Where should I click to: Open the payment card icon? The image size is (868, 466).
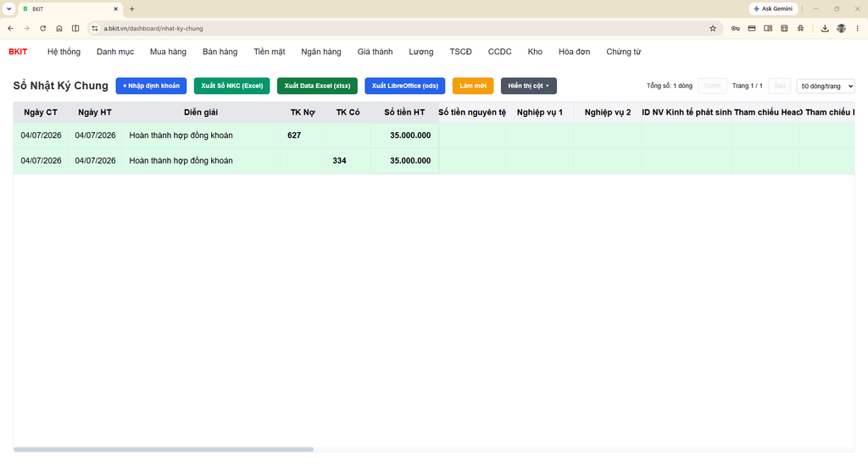tap(752, 28)
